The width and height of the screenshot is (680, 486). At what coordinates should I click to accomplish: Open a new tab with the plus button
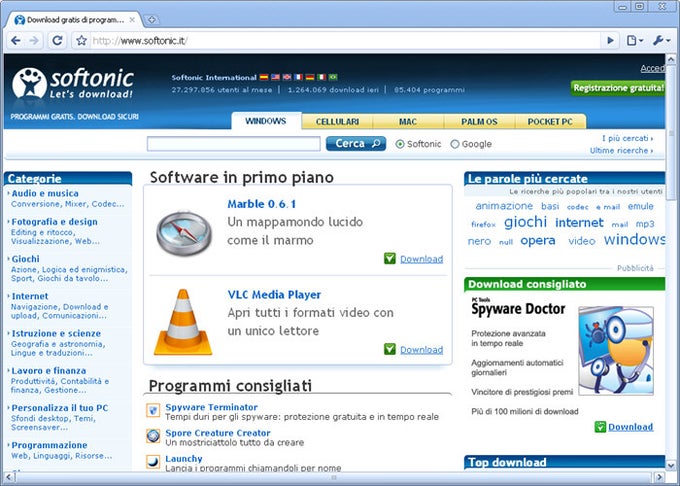pyautogui.click(x=151, y=20)
